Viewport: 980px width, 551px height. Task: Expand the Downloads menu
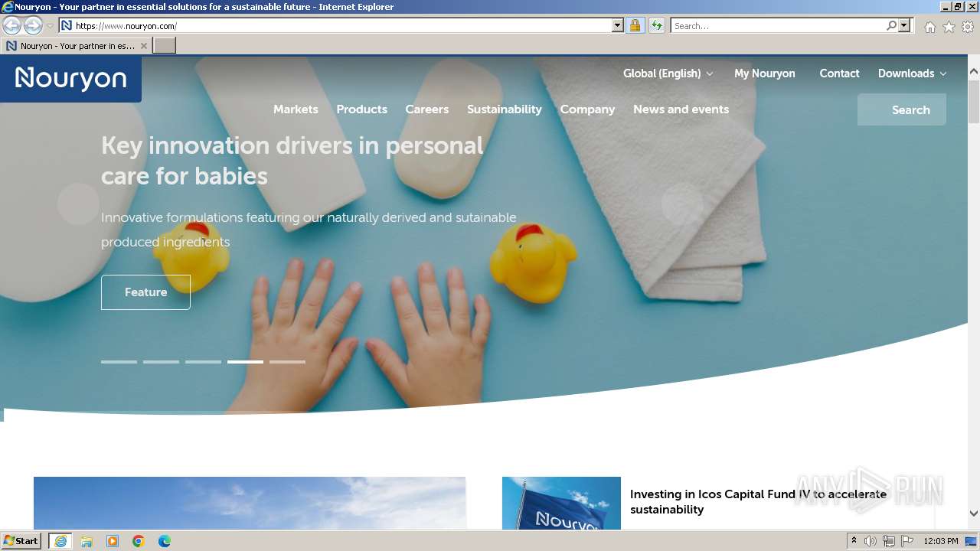(912, 73)
